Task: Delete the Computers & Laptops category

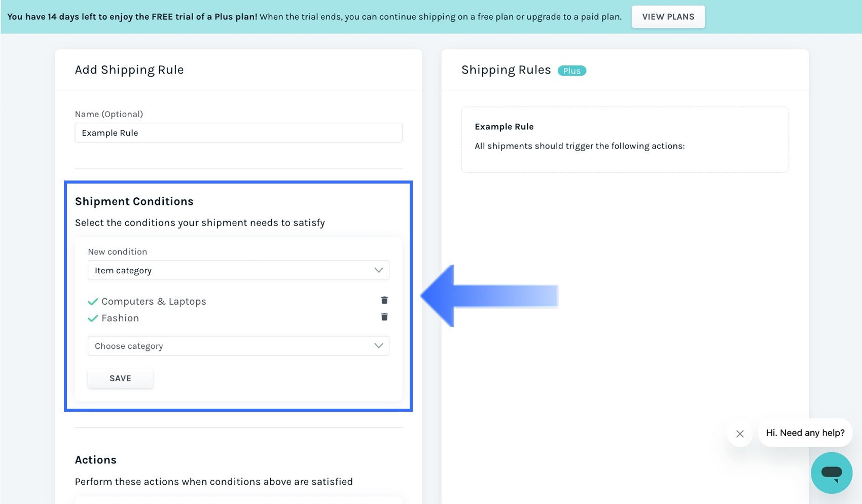Action: tap(384, 301)
